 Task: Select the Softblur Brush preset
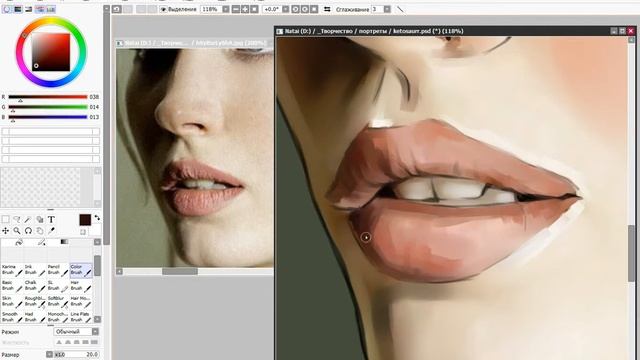click(x=58, y=302)
